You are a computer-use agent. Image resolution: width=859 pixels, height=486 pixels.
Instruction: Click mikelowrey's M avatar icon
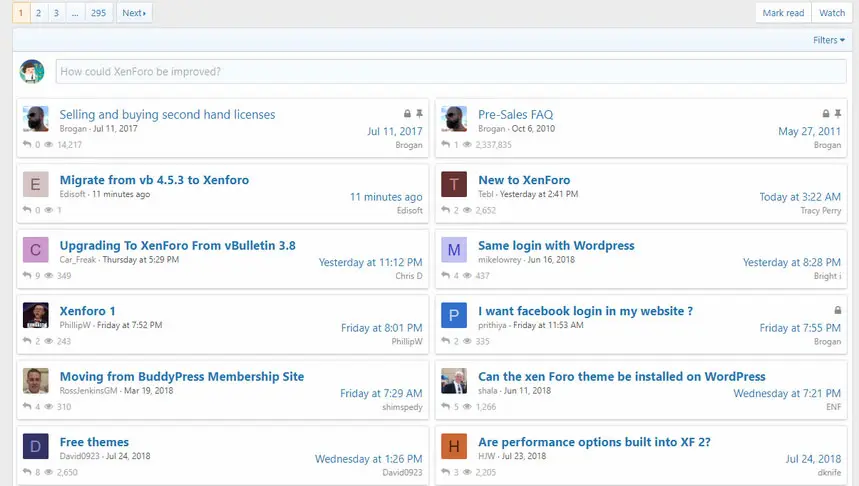click(x=454, y=250)
